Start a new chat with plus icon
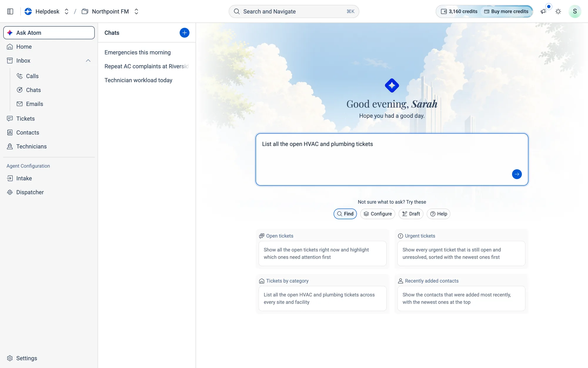The image size is (588, 368). (184, 33)
